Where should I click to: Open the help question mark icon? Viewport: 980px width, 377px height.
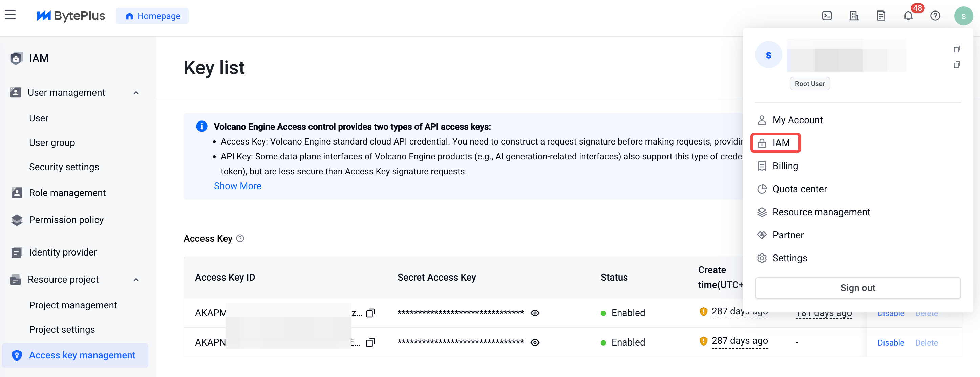coord(935,16)
